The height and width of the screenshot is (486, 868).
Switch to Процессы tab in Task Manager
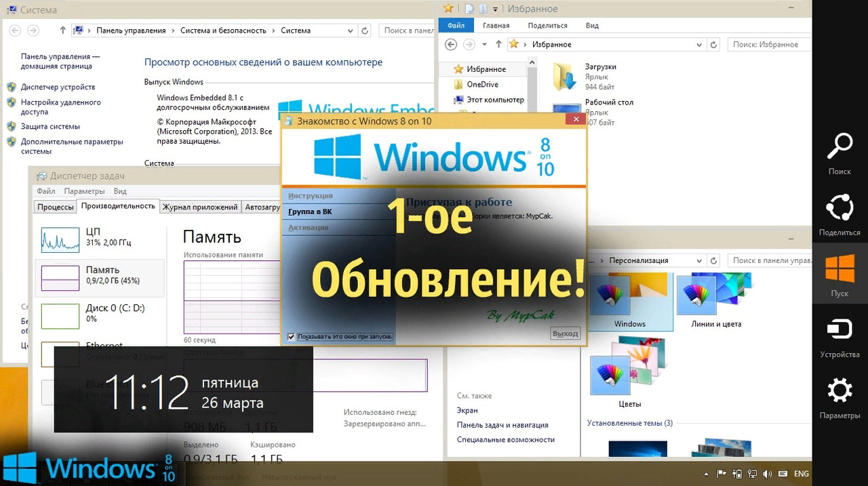click(56, 207)
